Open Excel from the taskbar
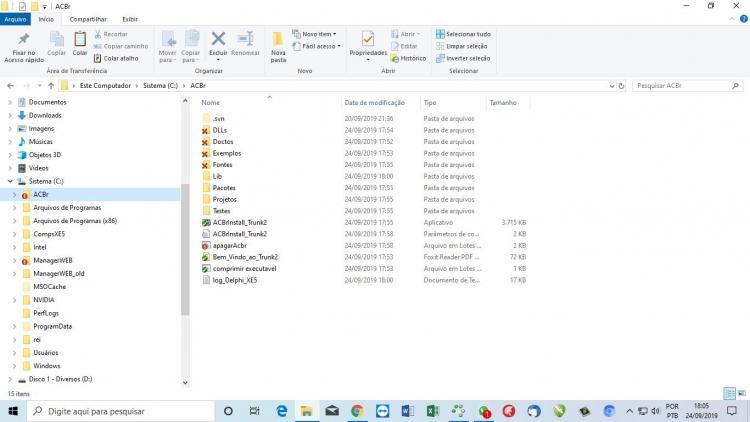The image size is (750, 422). (432, 411)
